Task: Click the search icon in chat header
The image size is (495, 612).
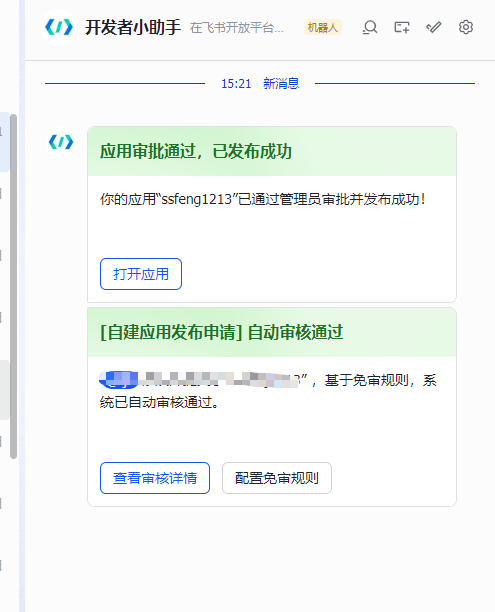Action: click(370, 27)
